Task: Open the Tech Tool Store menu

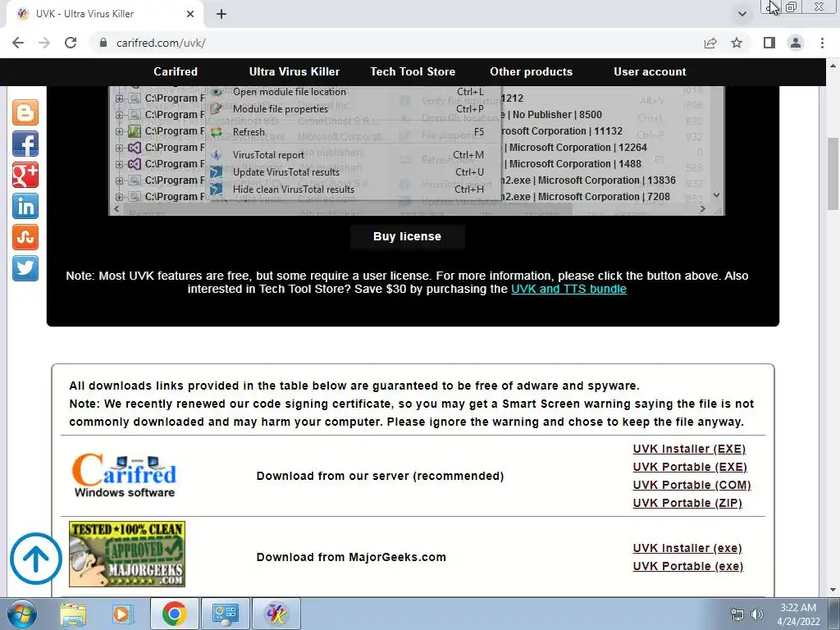Action: [x=413, y=72]
